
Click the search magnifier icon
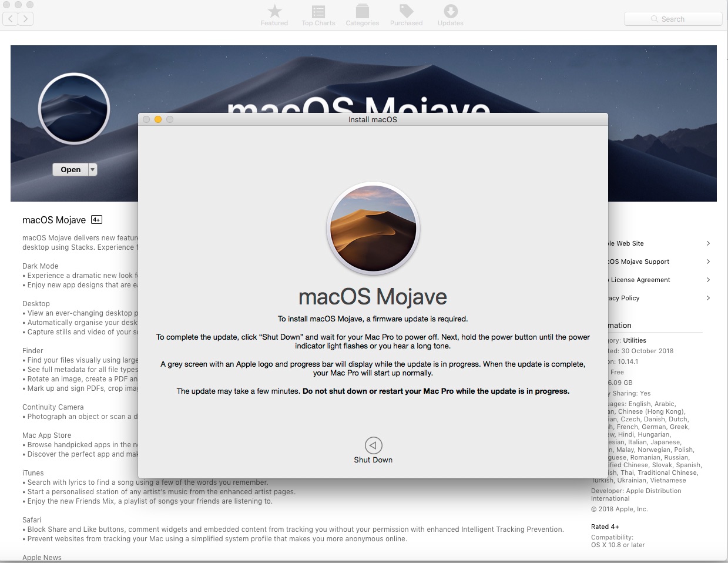[x=655, y=19]
